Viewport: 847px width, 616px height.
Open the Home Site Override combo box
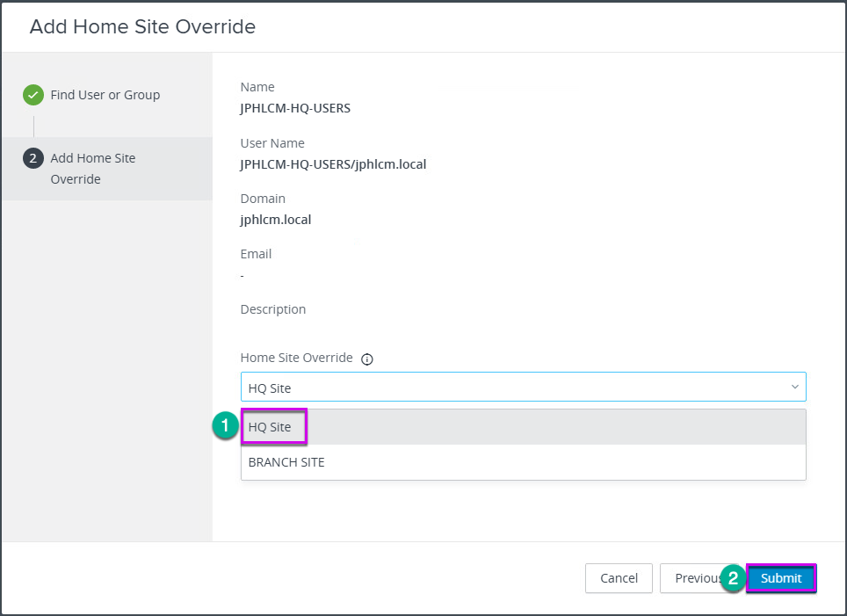click(x=523, y=387)
